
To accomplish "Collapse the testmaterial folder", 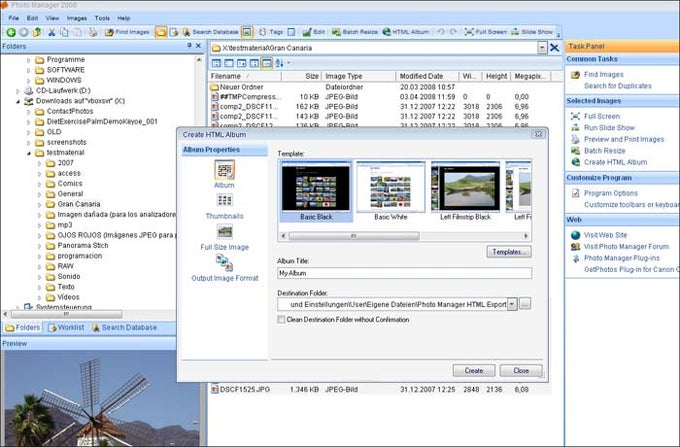I will click(29, 153).
